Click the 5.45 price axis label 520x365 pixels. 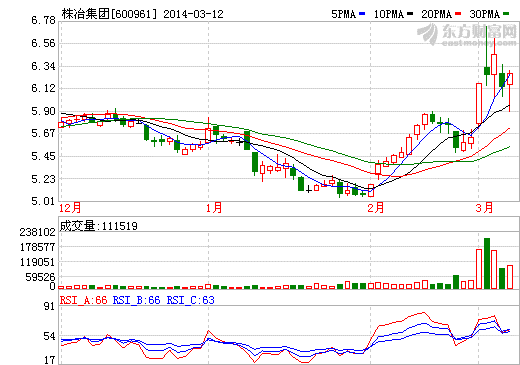43,156
